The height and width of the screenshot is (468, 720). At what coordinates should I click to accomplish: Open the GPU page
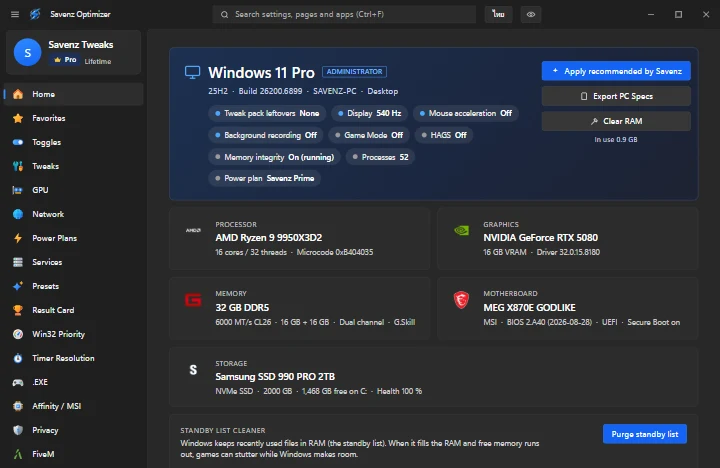click(73, 190)
